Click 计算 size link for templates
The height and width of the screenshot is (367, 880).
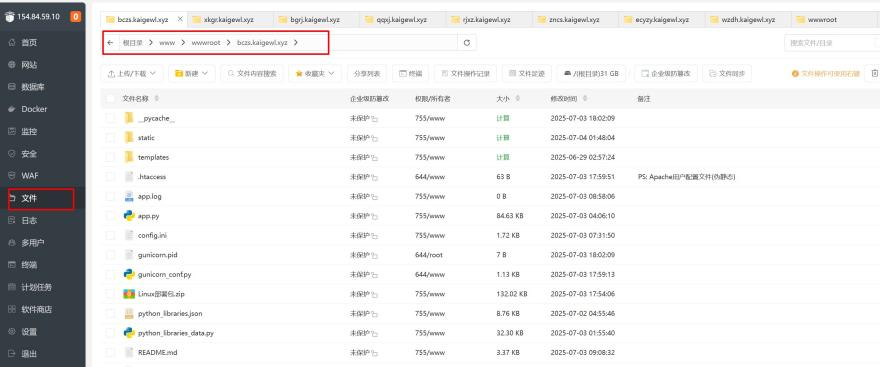(503, 158)
